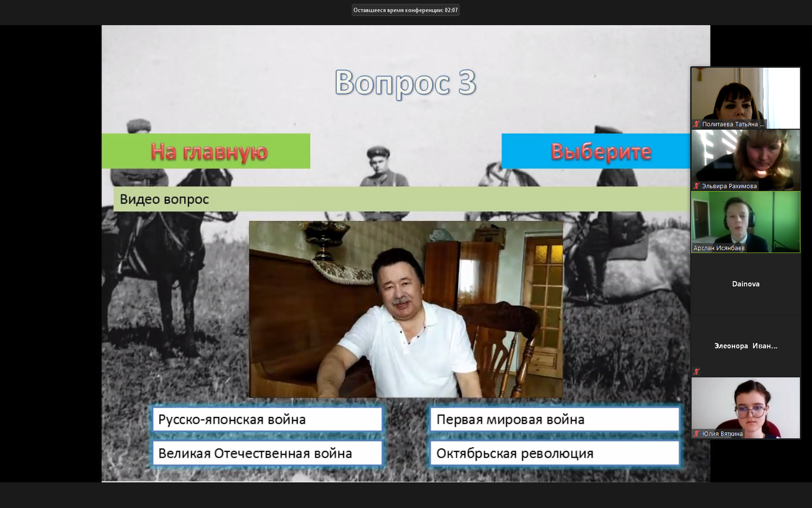
Task: Click muted mic icon beside Эльвира Рахимова
Action: pyautogui.click(x=696, y=186)
